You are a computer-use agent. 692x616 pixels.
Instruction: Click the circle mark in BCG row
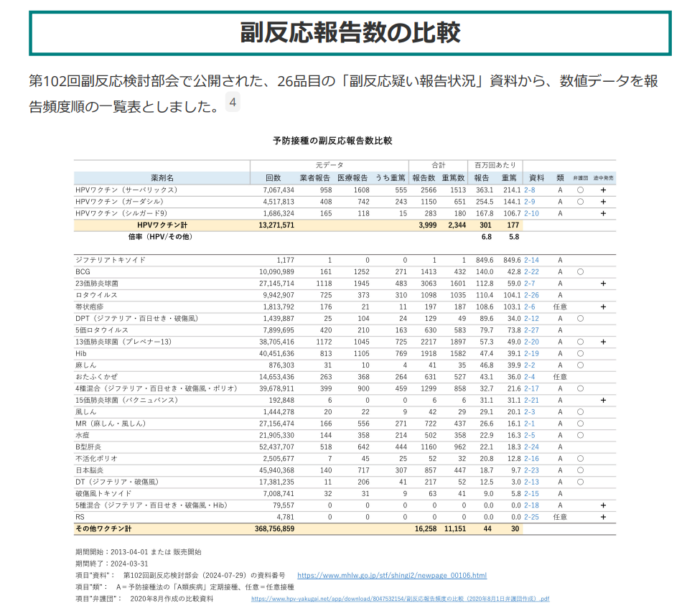coord(580,272)
